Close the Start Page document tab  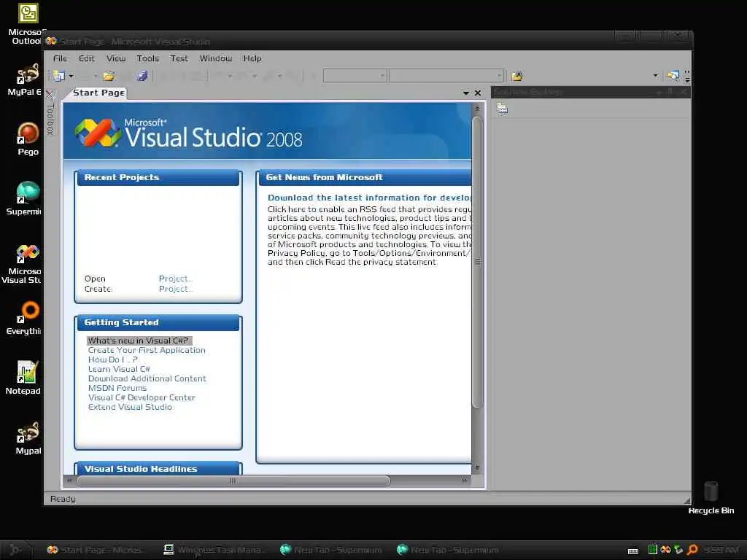click(478, 93)
